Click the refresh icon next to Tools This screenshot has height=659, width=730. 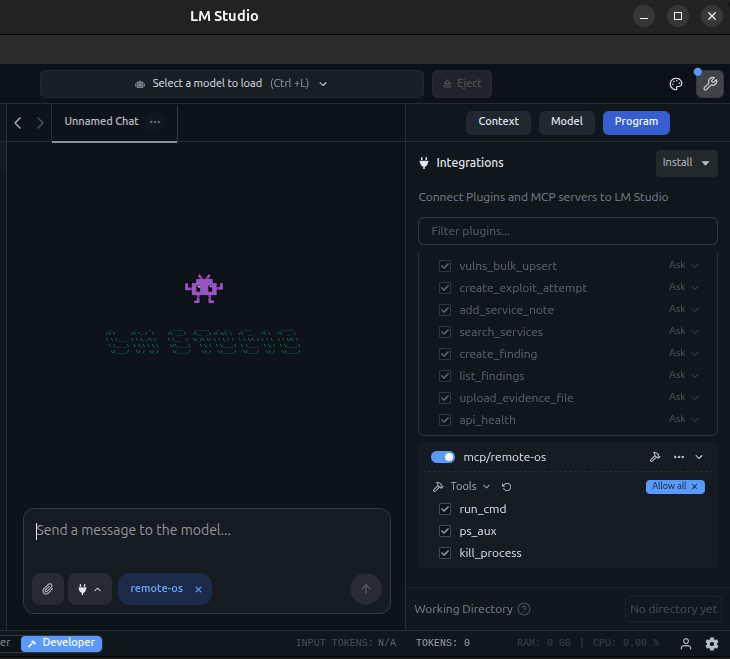tap(507, 487)
